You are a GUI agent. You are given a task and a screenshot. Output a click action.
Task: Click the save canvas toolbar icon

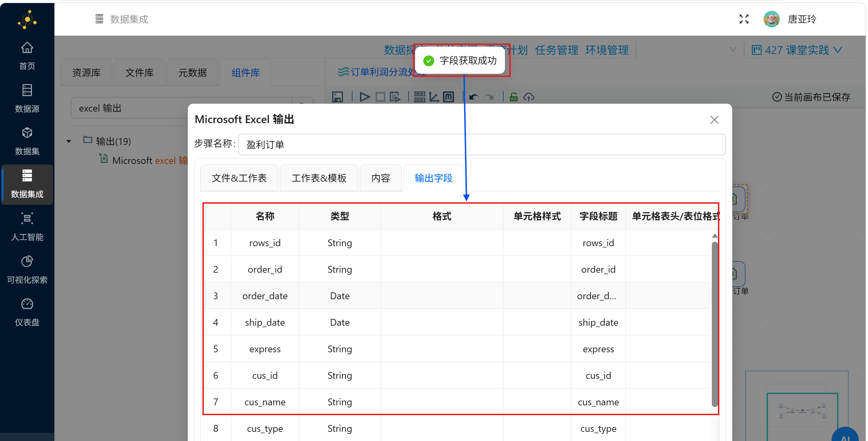coord(337,97)
